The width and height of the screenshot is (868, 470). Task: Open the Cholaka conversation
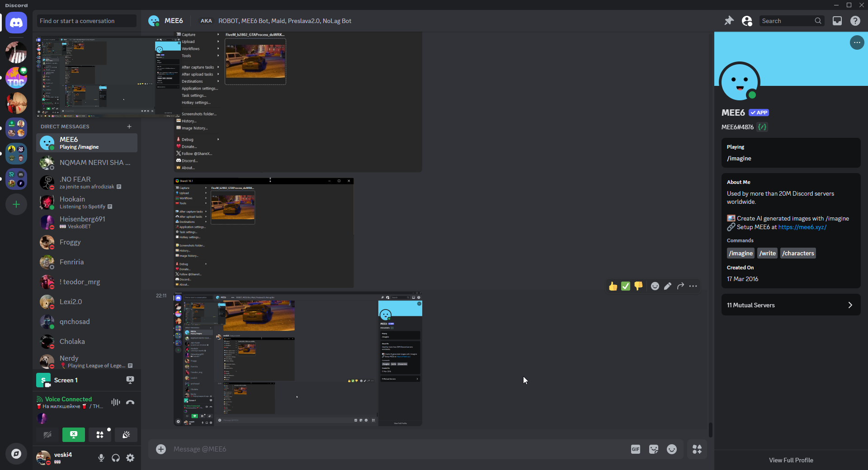pos(87,342)
